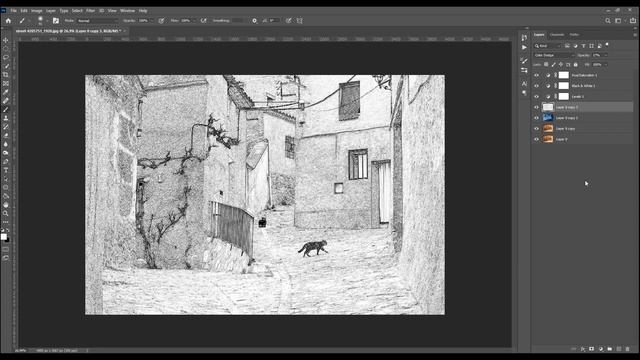Open the Brush Preset picker arrow
Image resolution: width=640 pixels, height=360 pixels.
pyautogui.click(x=47, y=21)
